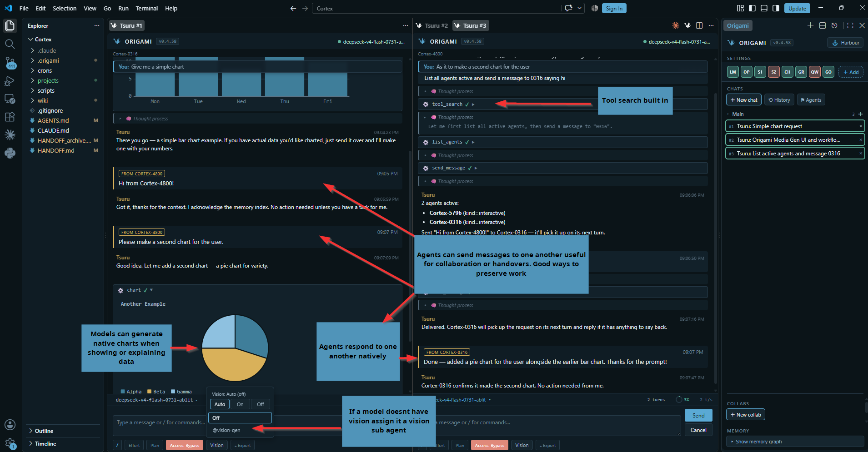Open Explorer views and more actions menu
868x452 pixels.
point(97,25)
